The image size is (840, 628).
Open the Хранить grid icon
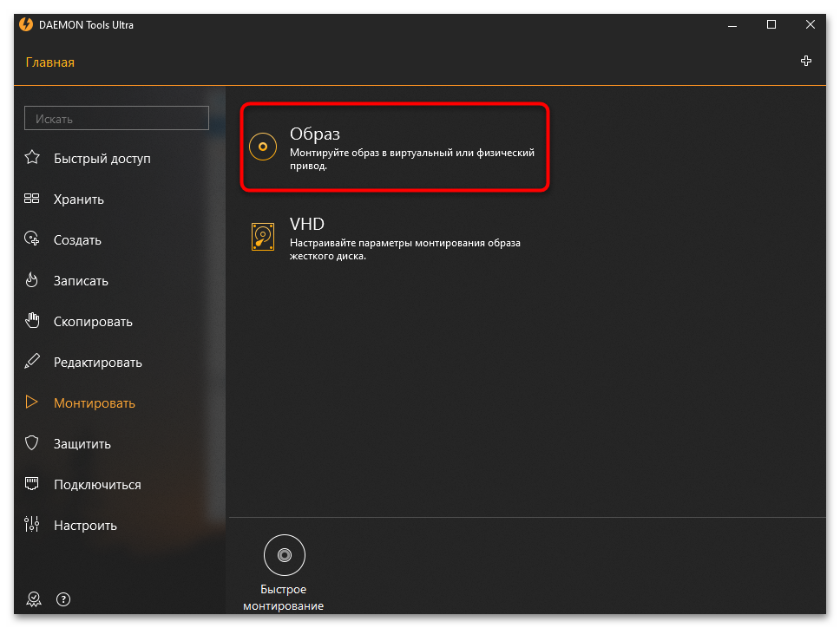pyautogui.click(x=31, y=199)
